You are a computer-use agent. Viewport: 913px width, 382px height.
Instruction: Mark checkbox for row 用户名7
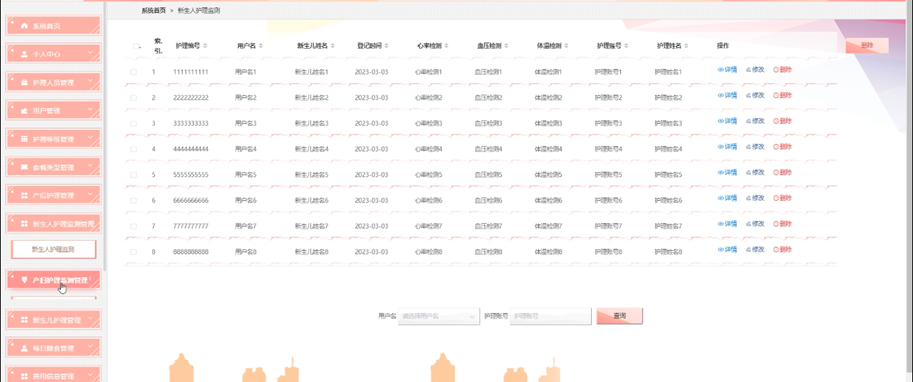(133, 226)
